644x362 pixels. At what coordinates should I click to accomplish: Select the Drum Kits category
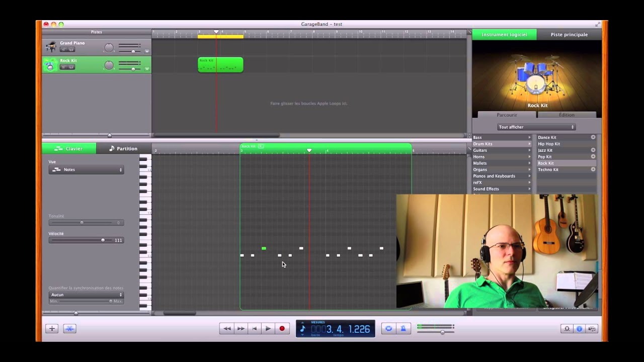tap(502, 144)
